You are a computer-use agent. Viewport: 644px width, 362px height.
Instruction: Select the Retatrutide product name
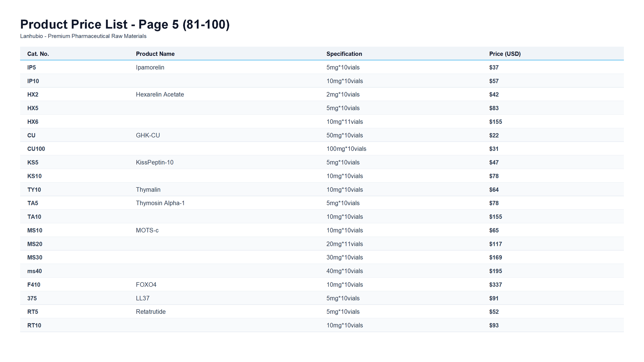pyautogui.click(x=151, y=312)
